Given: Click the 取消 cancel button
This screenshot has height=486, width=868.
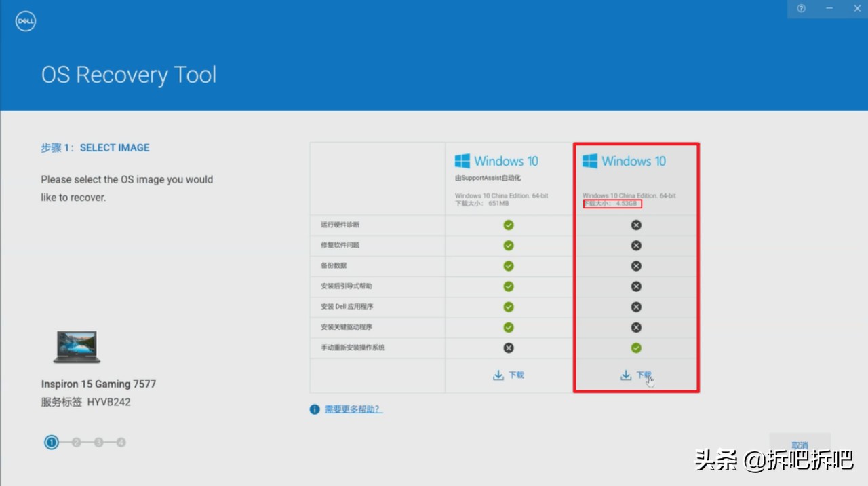Looking at the screenshot, I should coord(800,445).
